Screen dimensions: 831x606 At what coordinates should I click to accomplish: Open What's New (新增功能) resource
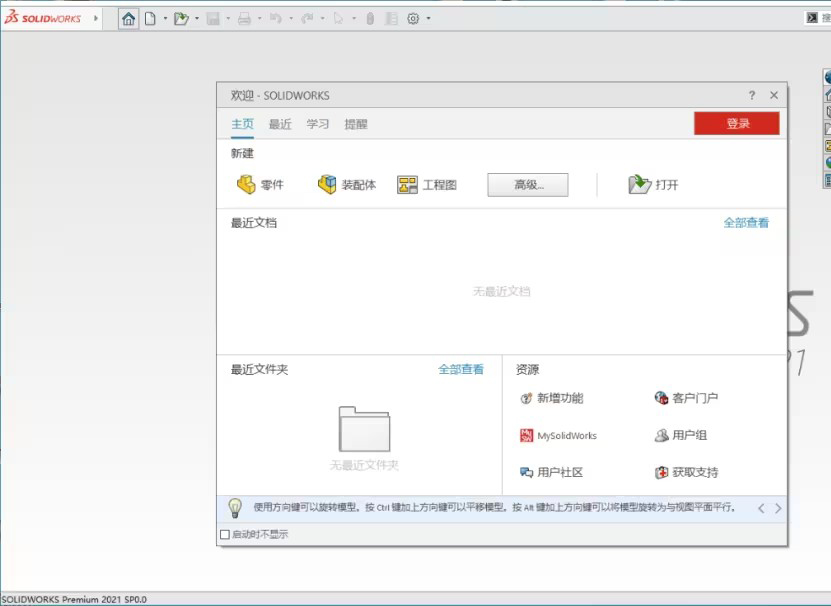(551, 398)
